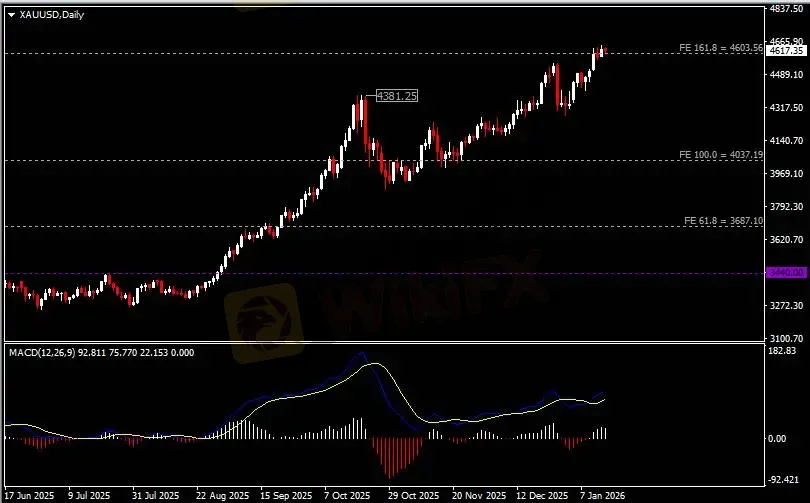
Task: Select the FE 161.8 = 4603.56 Fibonacci label
Action: [720, 47]
